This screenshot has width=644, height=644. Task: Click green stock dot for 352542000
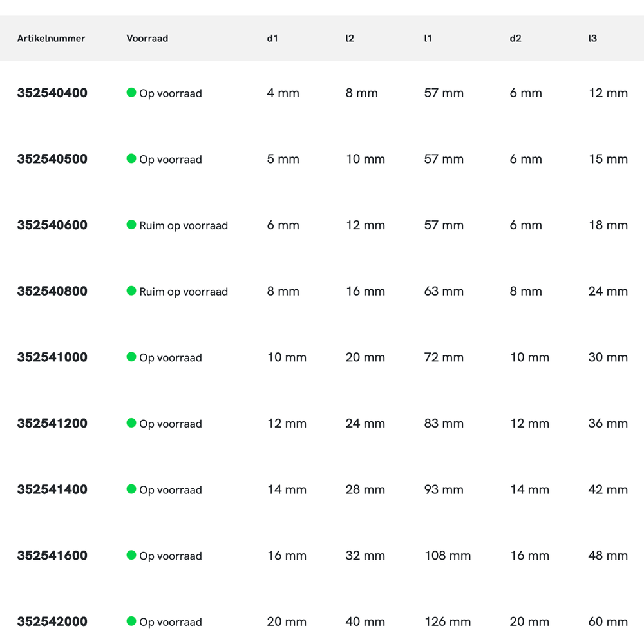(x=131, y=621)
